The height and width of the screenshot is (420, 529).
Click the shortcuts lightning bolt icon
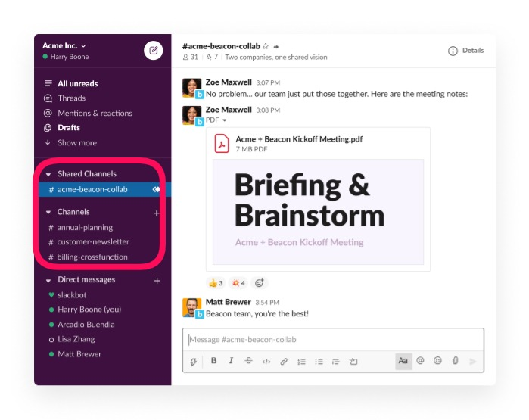point(193,362)
